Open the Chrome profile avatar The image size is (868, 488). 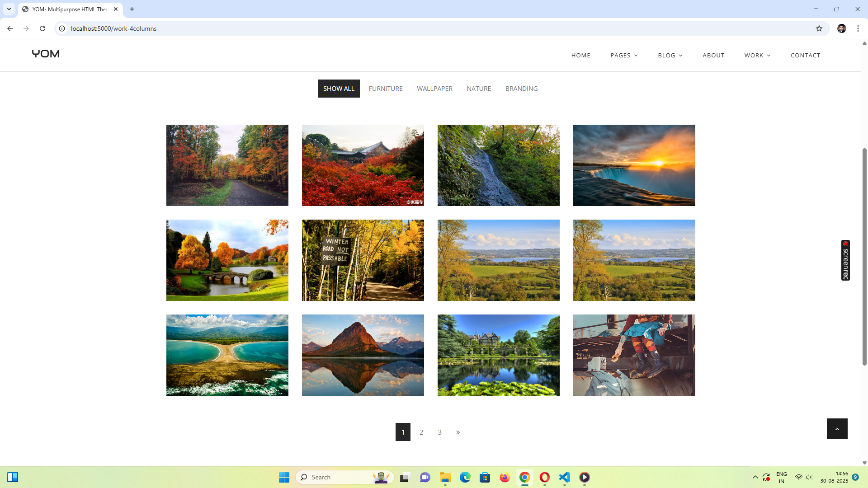coord(841,28)
